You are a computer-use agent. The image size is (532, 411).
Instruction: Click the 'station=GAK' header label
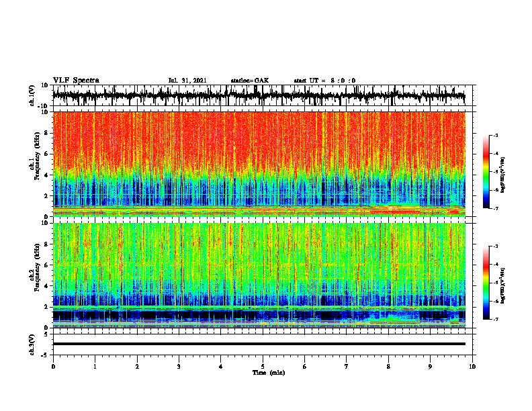250,81
